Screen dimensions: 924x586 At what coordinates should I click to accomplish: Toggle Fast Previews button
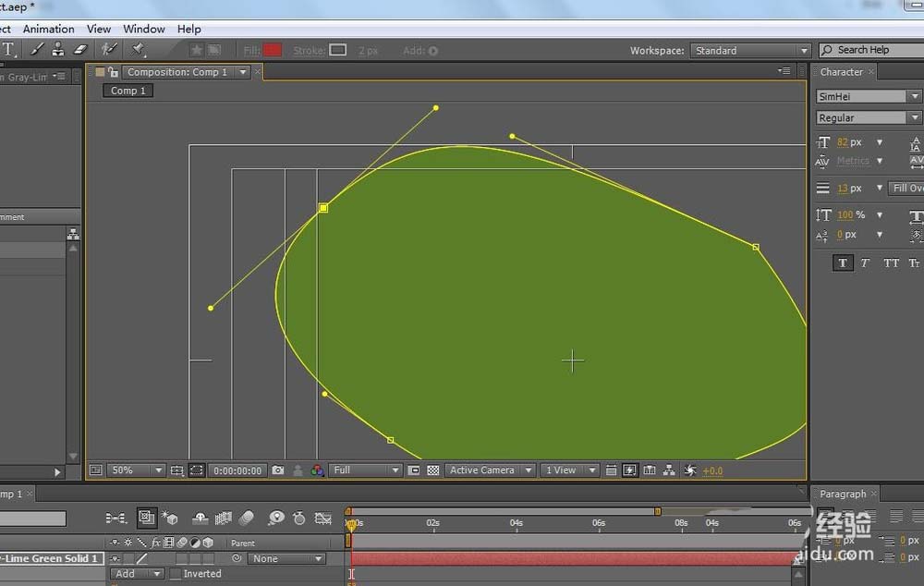[630, 470]
